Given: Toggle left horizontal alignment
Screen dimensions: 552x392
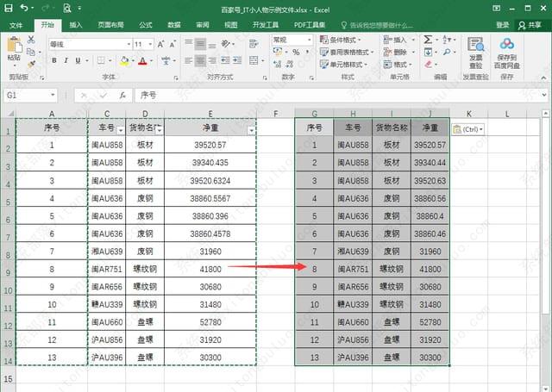Looking at the screenshot, I should tap(189, 60).
